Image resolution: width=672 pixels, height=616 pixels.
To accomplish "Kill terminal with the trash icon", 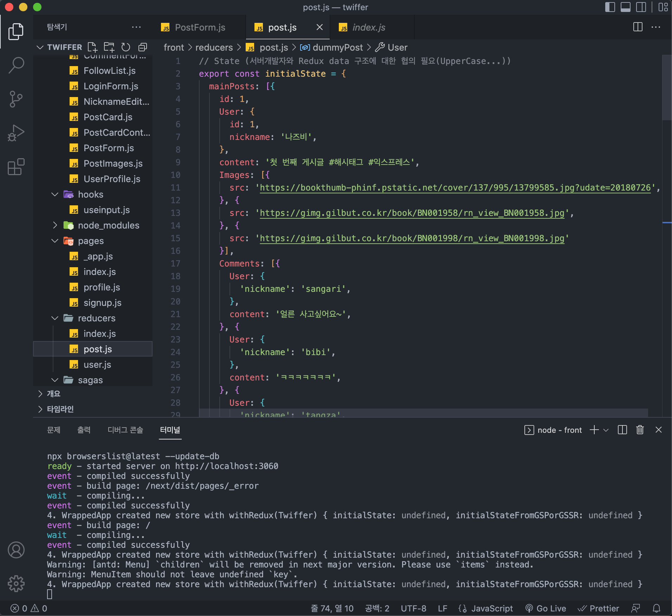I will point(640,430).
